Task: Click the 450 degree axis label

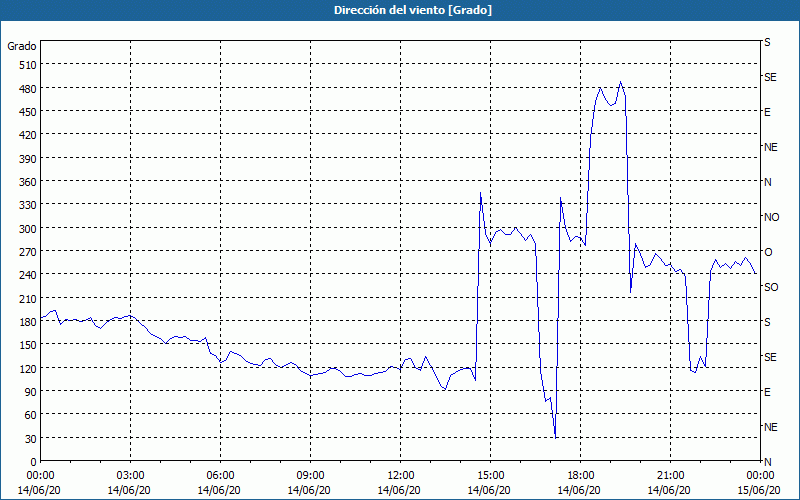Action: coord(28,112)
